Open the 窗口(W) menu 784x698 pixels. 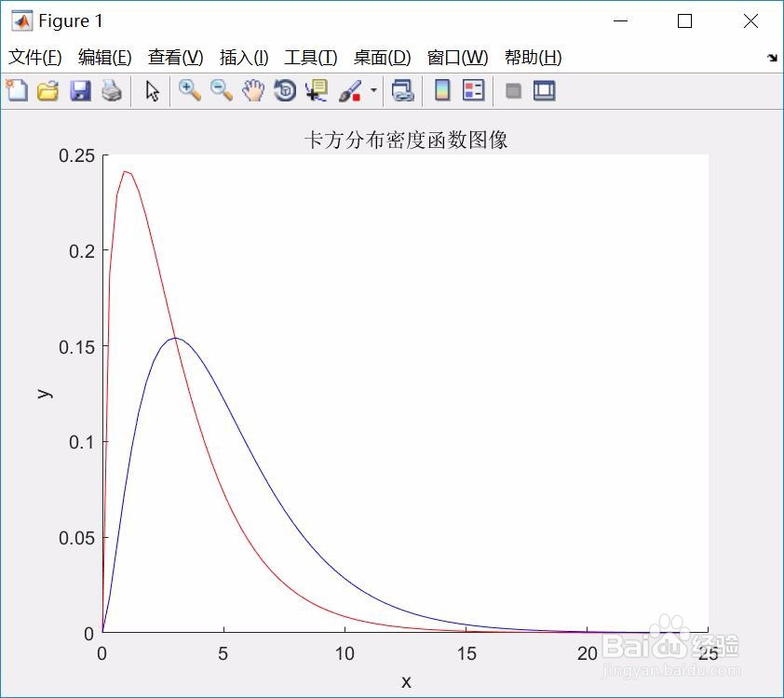tap(457, 58)
